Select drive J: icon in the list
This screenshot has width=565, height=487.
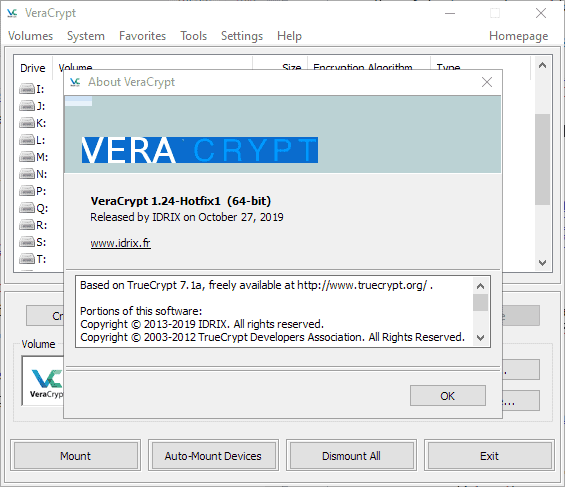pyautogui.click(x=27, y=106)
